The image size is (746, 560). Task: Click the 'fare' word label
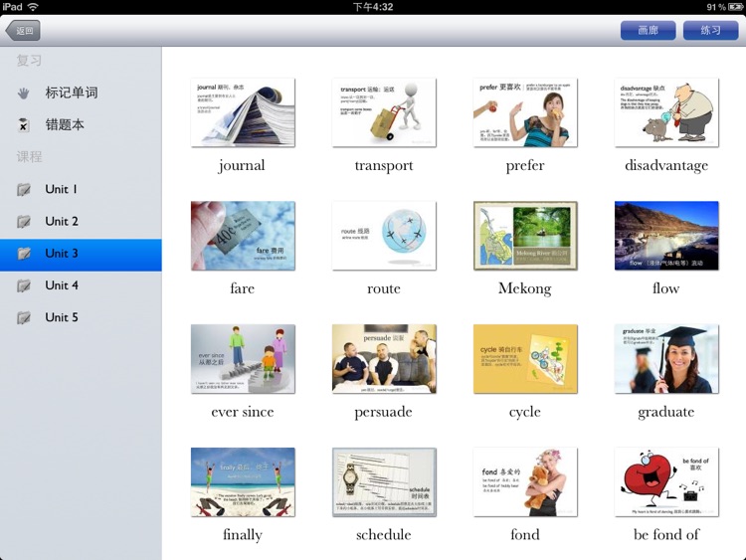tap(242, 288)
